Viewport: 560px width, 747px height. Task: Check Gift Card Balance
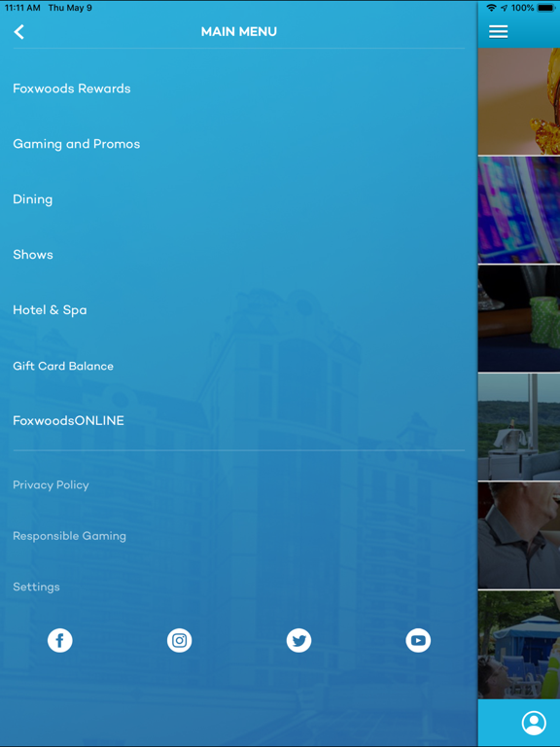63,366
